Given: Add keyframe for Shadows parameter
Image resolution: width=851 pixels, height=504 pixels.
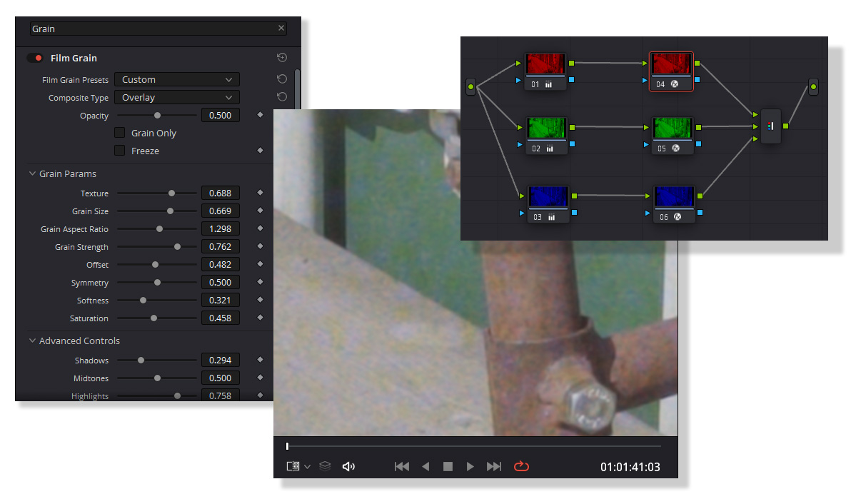Looking at the screenshot, I should click(x=260, y=360).
